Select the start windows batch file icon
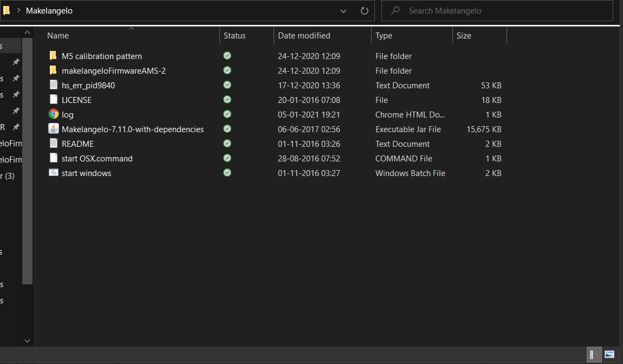 [x=54, y=173]
